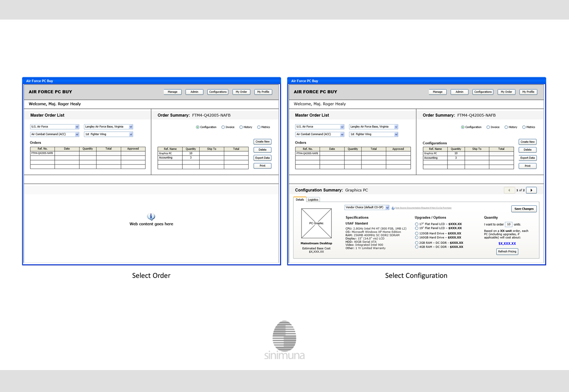Click the info icon beside the Vendor Choice dropdown
Viewport: 569px width, 392px height.
tap(393, 208)
